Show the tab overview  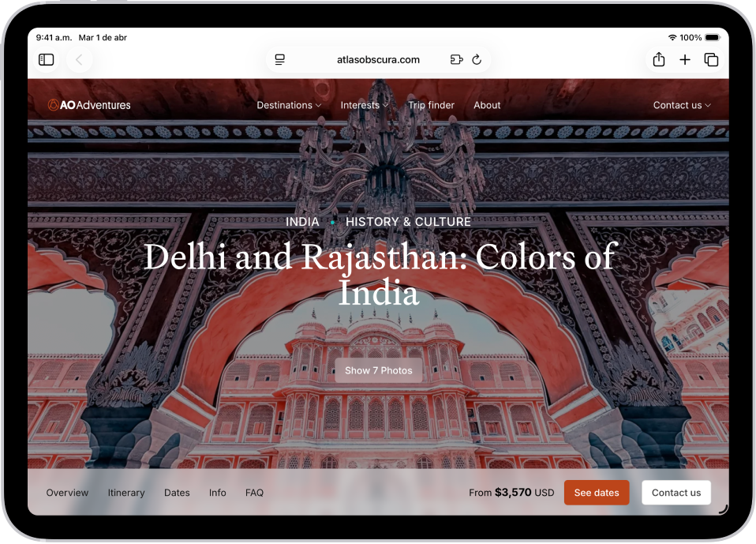pyautogui.click(x=711, y=60)
